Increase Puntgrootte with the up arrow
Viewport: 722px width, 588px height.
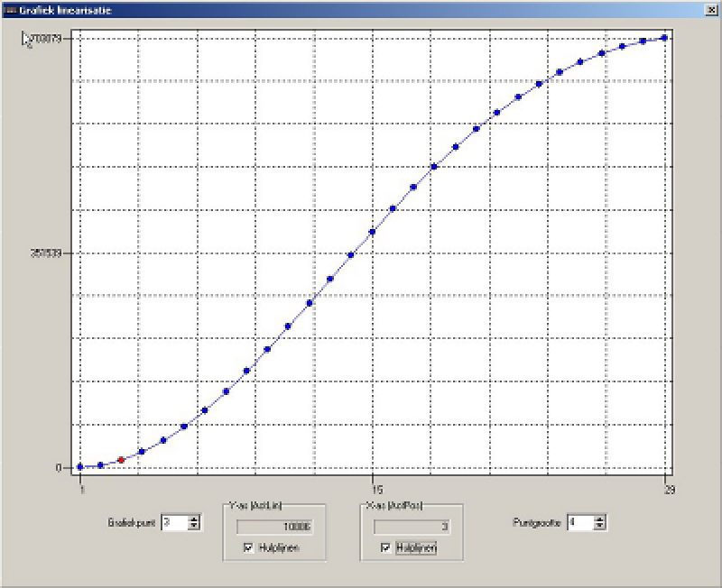coord(600,519)
